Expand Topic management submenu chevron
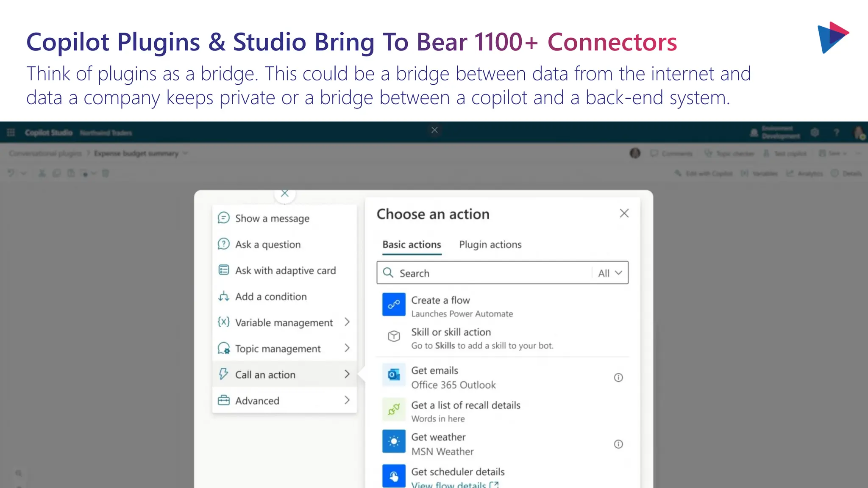The height and width of the screenshot is (488, 868). [347, 348]
